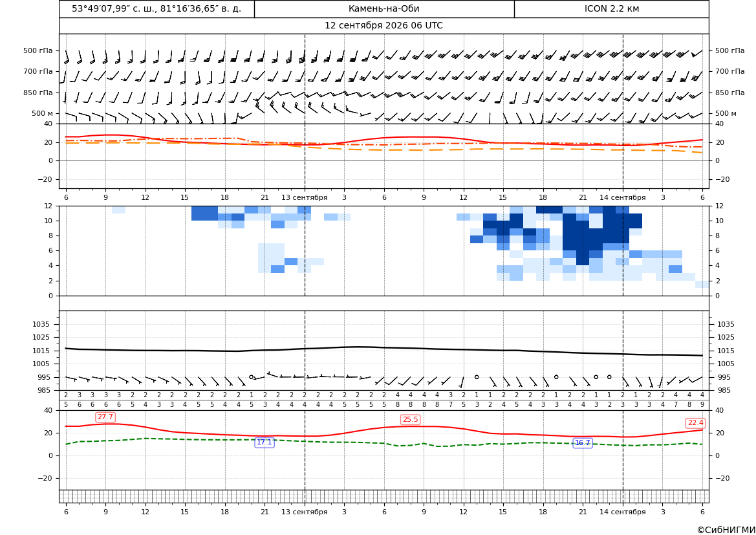Click the 500 гПа label on left axis

38,50
